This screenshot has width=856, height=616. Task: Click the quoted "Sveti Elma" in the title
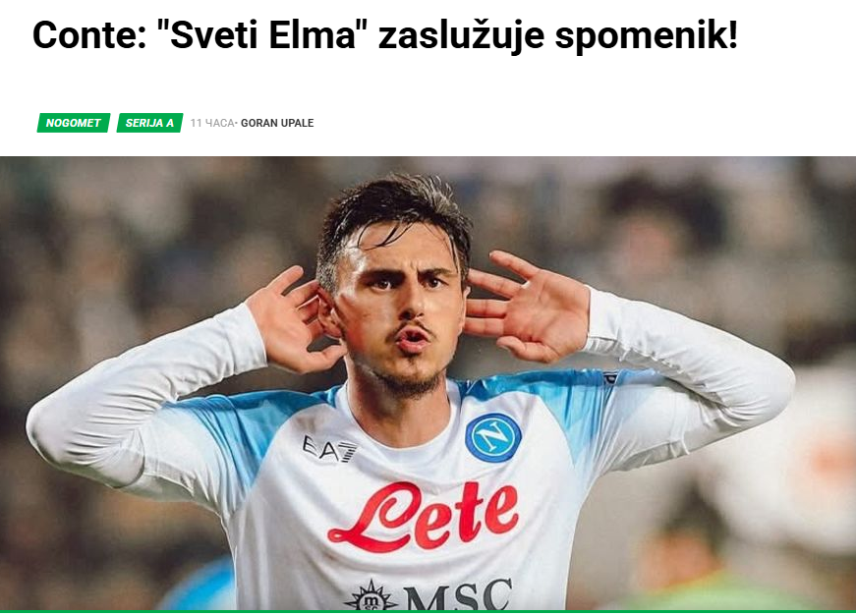260,35
